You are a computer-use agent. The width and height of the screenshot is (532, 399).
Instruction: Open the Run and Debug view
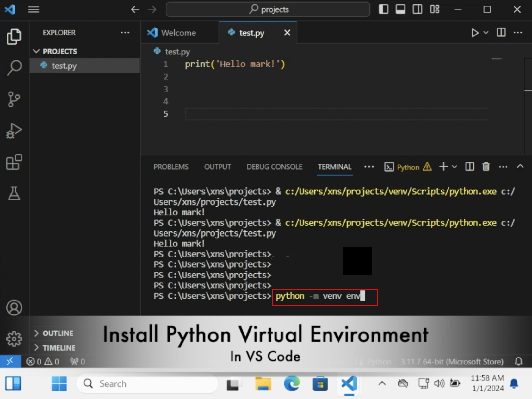click(14, 130)
